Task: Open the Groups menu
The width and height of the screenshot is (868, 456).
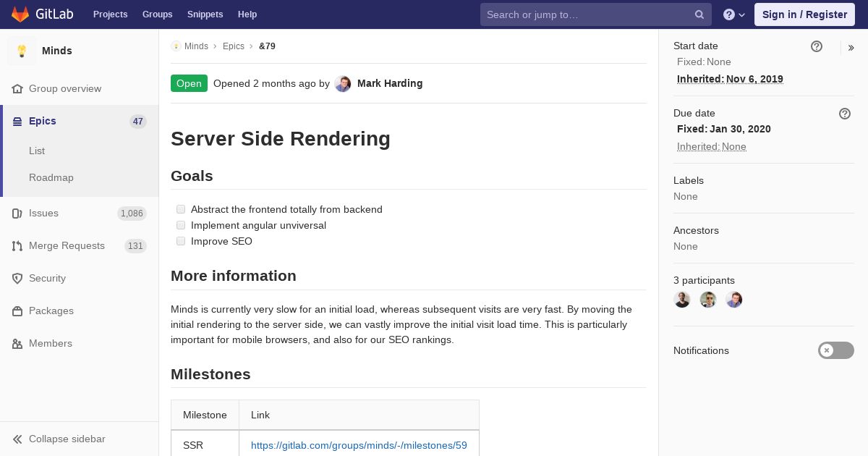Action: (x=157, y=14)
